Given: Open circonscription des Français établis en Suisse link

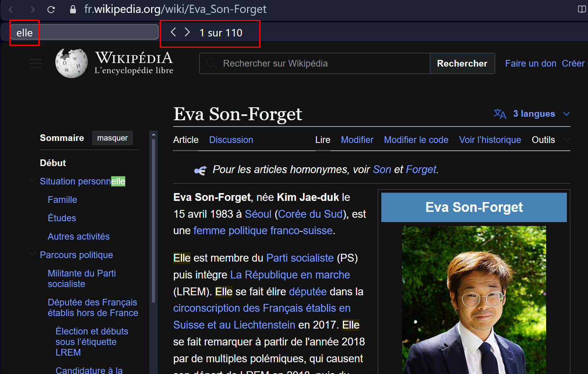Looking at the screenshot, I should (x=262, y=316).
